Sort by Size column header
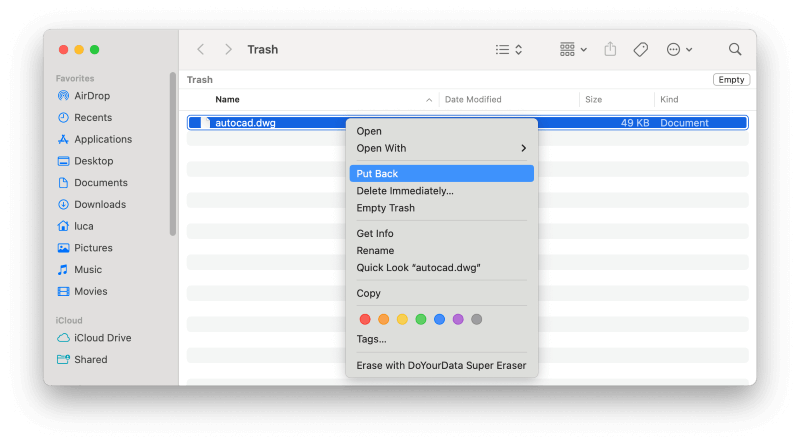The height and width of the screenshot is (443, 800). click(593, 100)
